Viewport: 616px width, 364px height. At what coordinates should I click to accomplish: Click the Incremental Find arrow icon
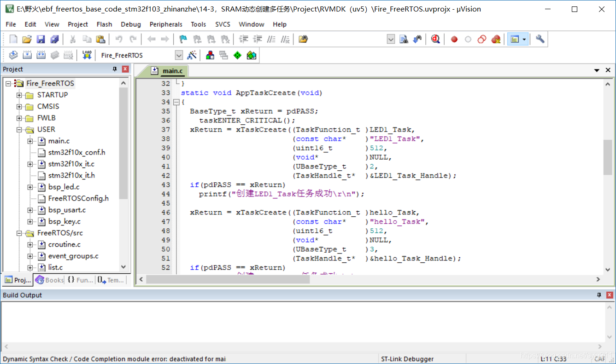click(417, 40)
